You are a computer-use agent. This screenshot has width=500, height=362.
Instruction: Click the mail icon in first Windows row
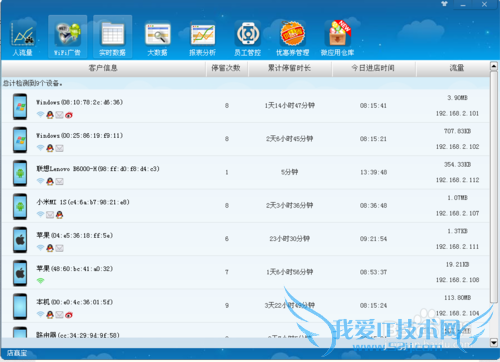59,115
